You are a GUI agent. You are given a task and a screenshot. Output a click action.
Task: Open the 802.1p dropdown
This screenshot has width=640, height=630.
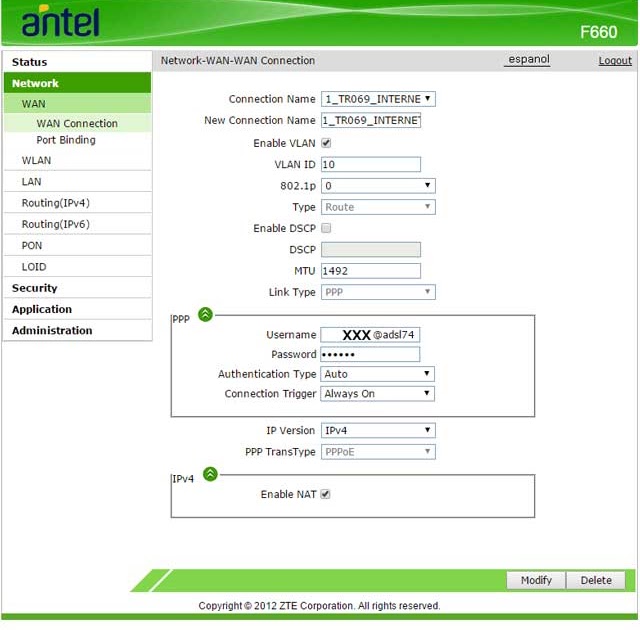(x=378, y=186)
